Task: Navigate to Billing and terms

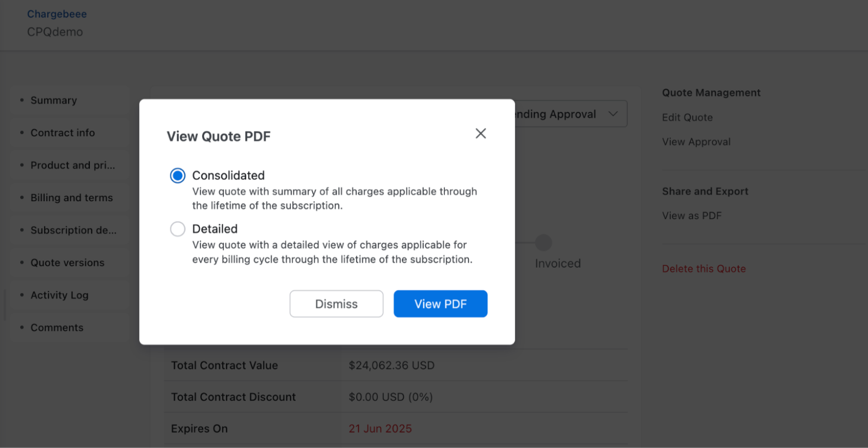Action: pos(71,198)
